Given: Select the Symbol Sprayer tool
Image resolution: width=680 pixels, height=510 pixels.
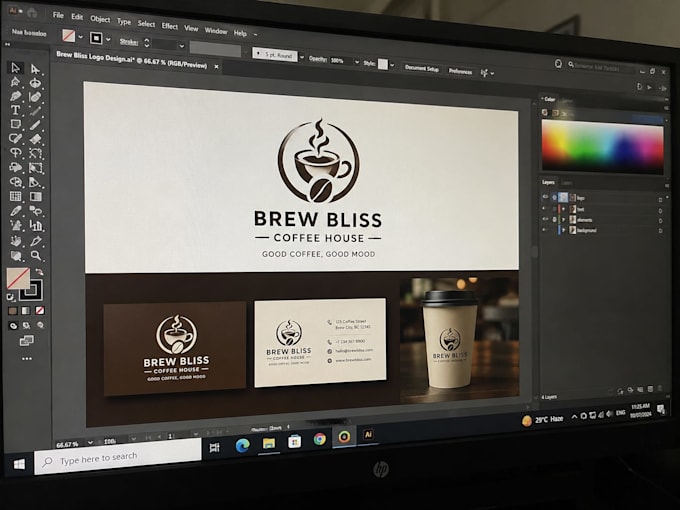Looking at the screenshot, I should click(16, 225).
